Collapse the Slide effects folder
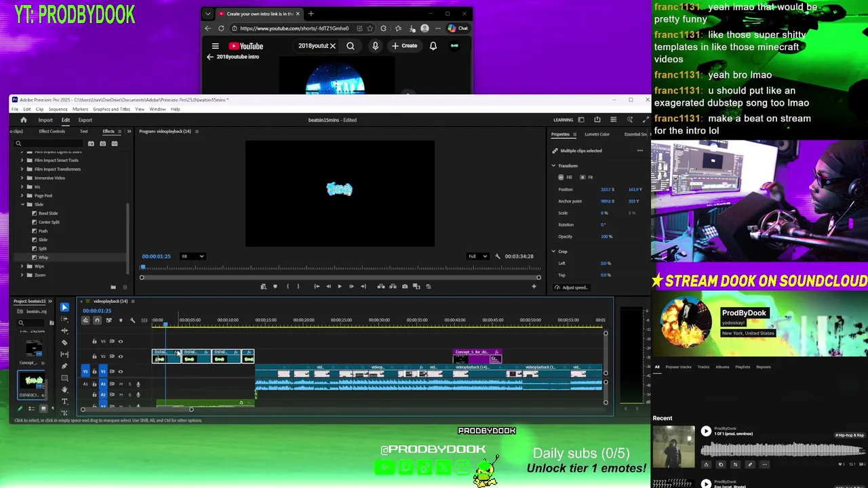 click(x=22, y=204)
